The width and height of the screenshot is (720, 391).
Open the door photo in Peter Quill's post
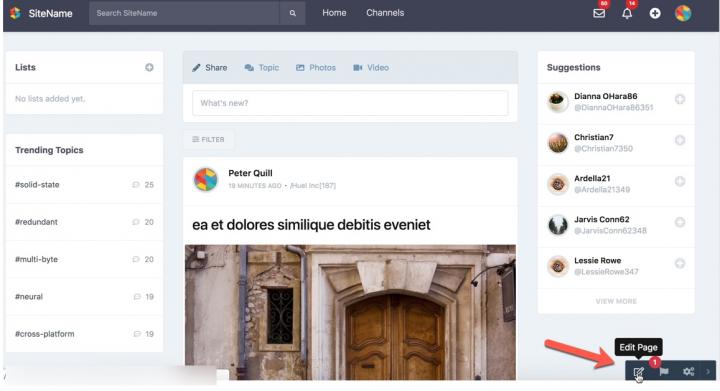click(350, 312)
